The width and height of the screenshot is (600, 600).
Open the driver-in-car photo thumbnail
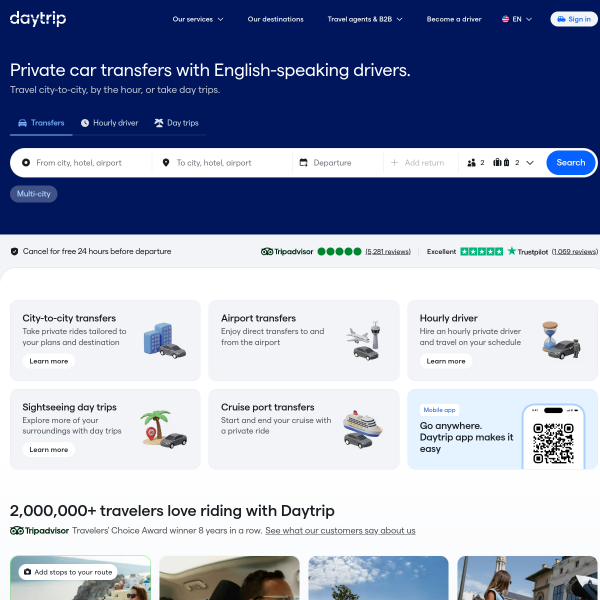pos(229,578)
